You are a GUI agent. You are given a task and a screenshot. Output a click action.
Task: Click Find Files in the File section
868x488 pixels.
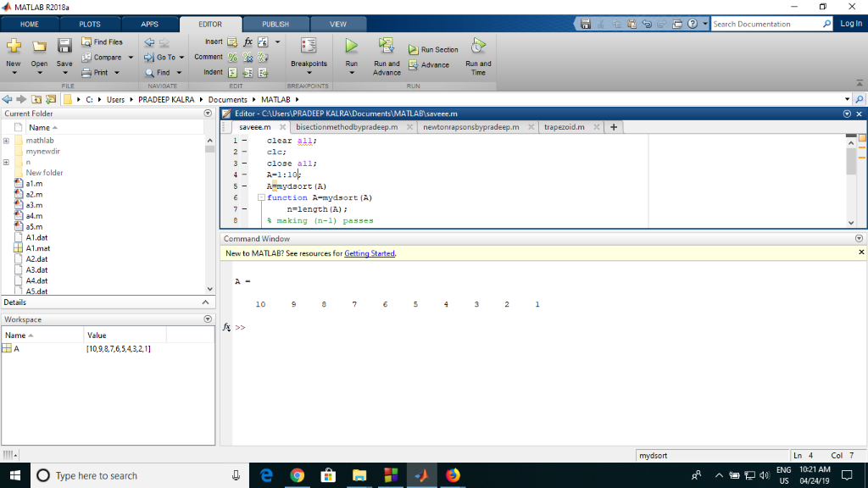coord(102,42)
